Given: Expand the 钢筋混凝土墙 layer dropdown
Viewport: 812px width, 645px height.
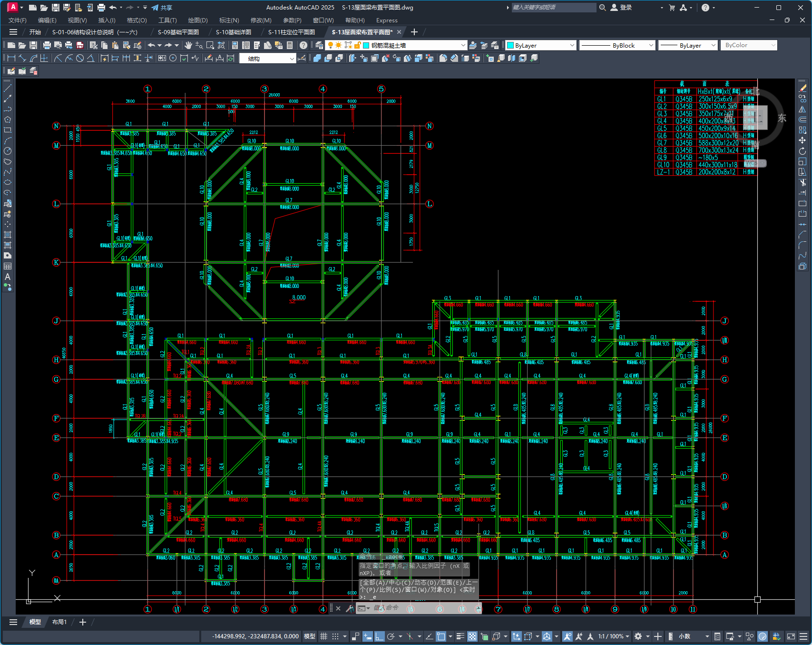Looking at the screenshot, I should click(x=463, y=45).
